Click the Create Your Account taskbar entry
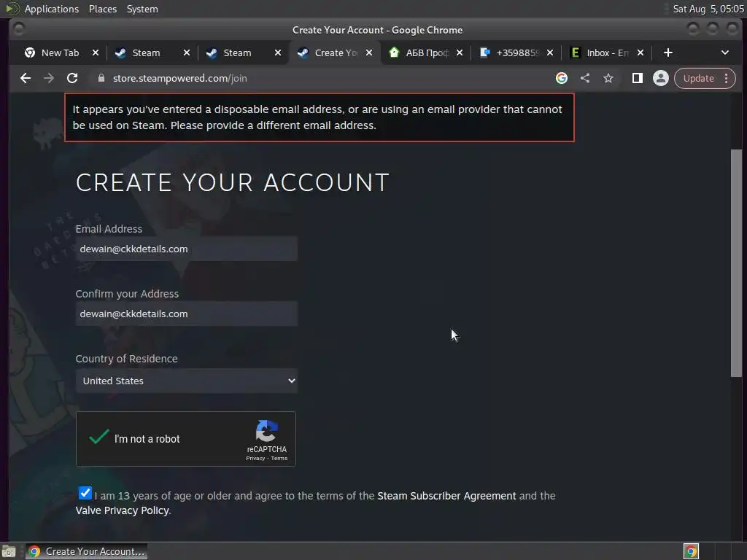This screenshot has height=560, width=747. (x=87, y=551)
